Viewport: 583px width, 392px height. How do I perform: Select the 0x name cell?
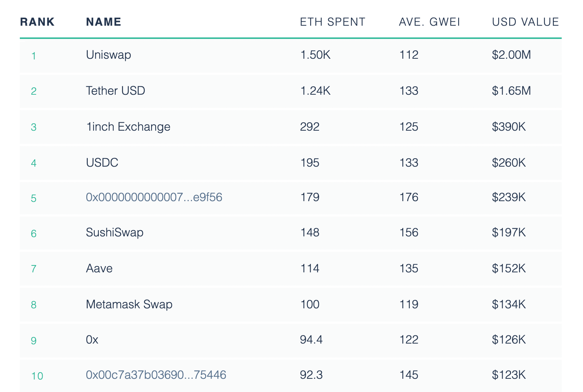[x=92, y=340]
